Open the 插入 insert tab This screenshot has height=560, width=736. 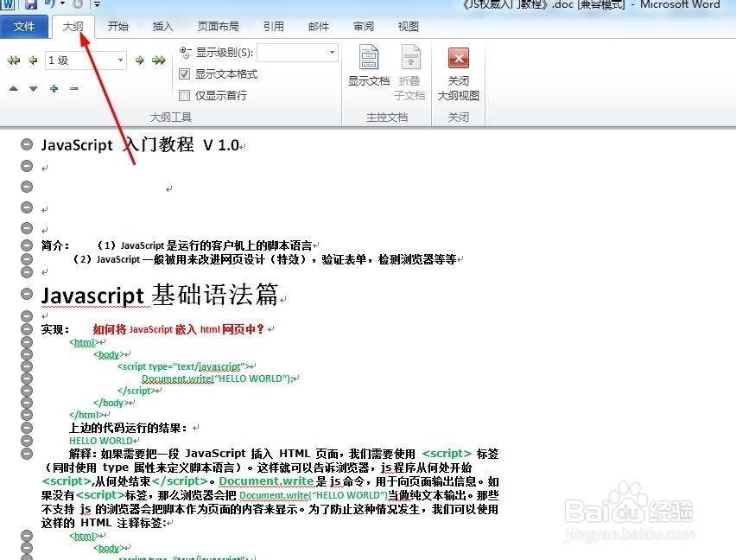[163, 27]
